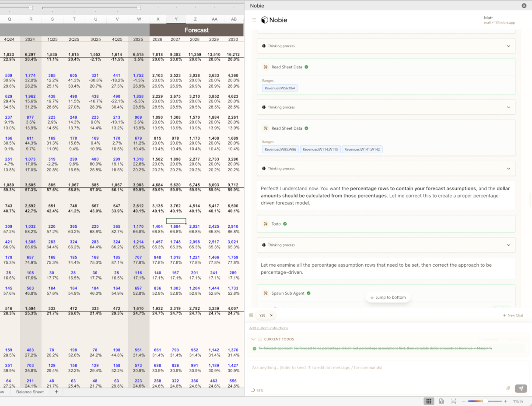Image resolution: width=532 pixels, height=406 pixels.
Task: Open the Nobie hamburger menu
Action: (254, 20)
